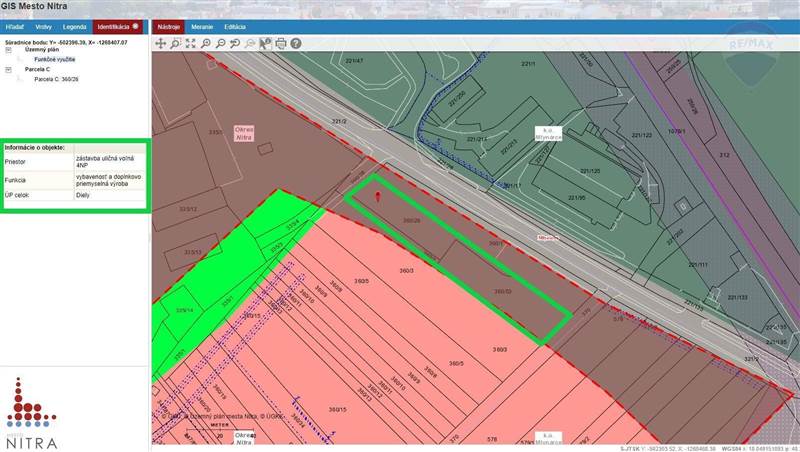Click the k.ú. Mlynárce label near the map's top
Screen dimensions: 800x452
click(548, 134)
